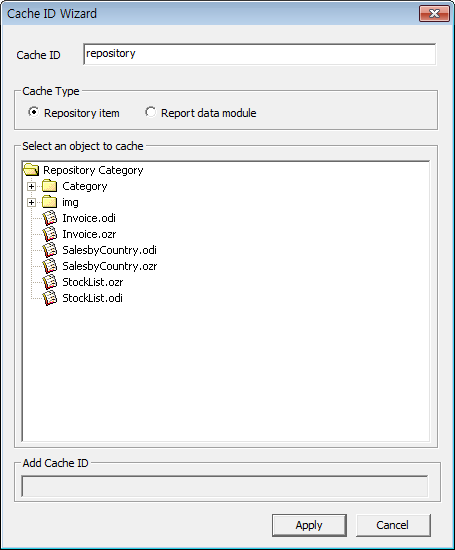This screenshot has width=455, height=550.
Task: Click the Repository Category root folder icon
Action: click(31, 170)
